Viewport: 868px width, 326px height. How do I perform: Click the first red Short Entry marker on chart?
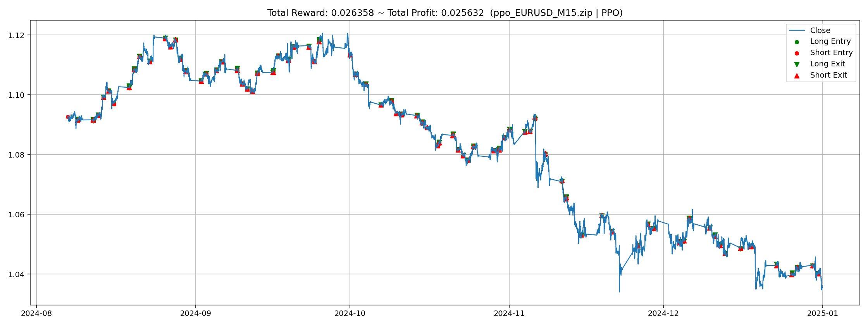(x=68, y=117)
